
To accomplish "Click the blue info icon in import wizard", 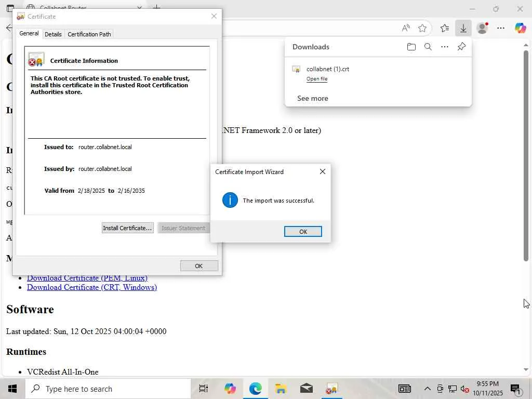I will pyautogui.click(x=230, y=200).
